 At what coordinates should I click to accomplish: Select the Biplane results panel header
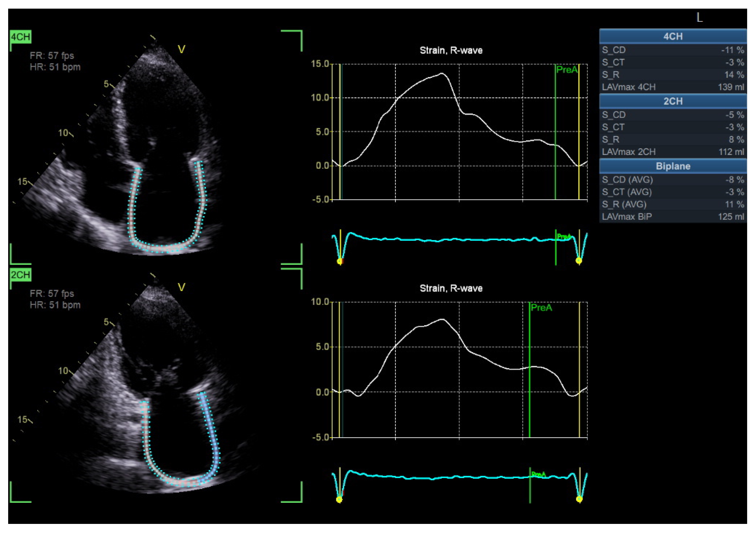[x=673, y=166]
